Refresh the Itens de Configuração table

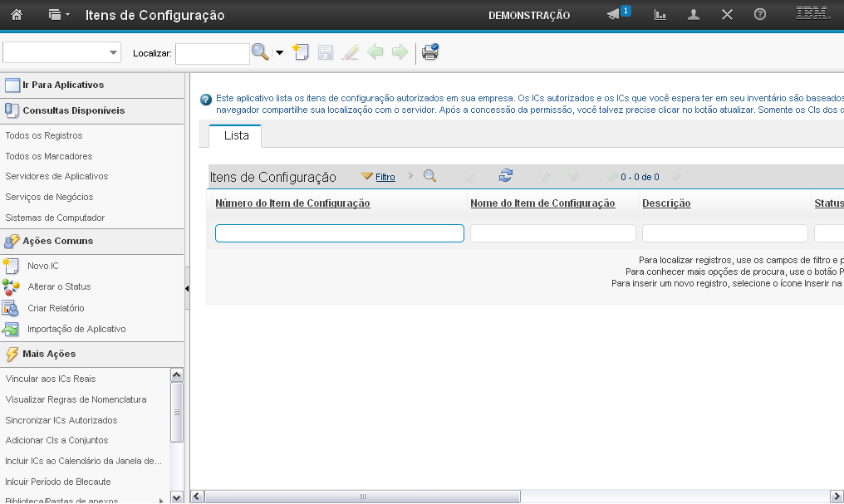tap(506, 175)
